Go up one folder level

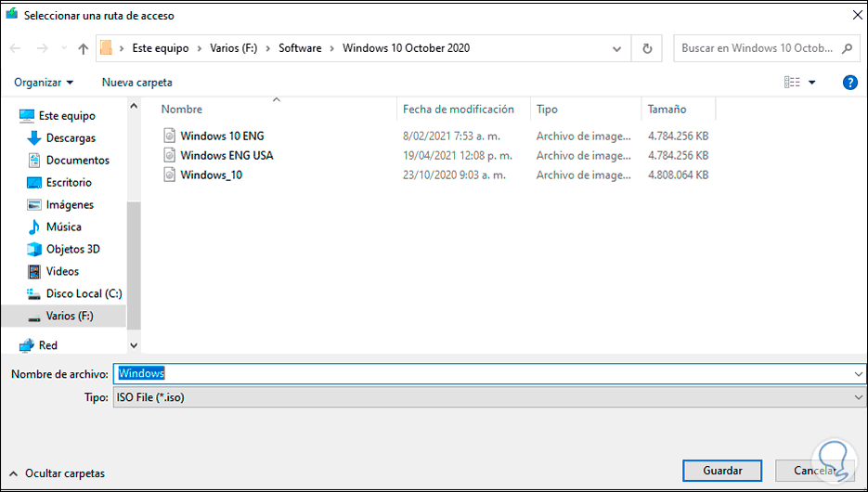[83, 48]
